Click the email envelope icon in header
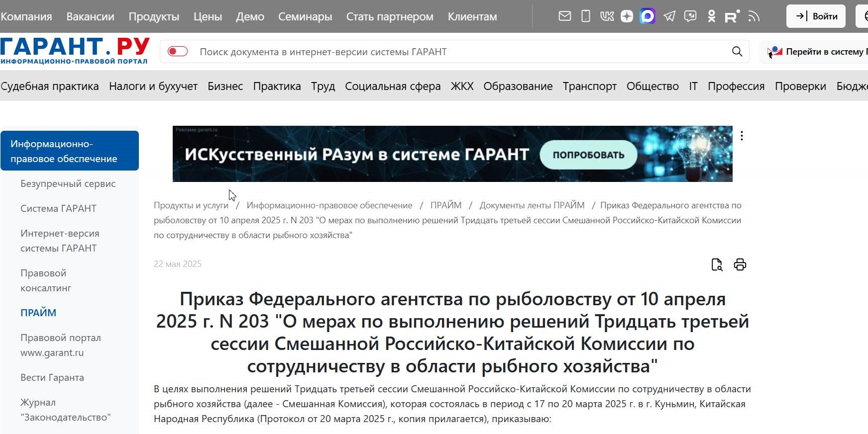This screenshot has height=434, width=868. 564,16
